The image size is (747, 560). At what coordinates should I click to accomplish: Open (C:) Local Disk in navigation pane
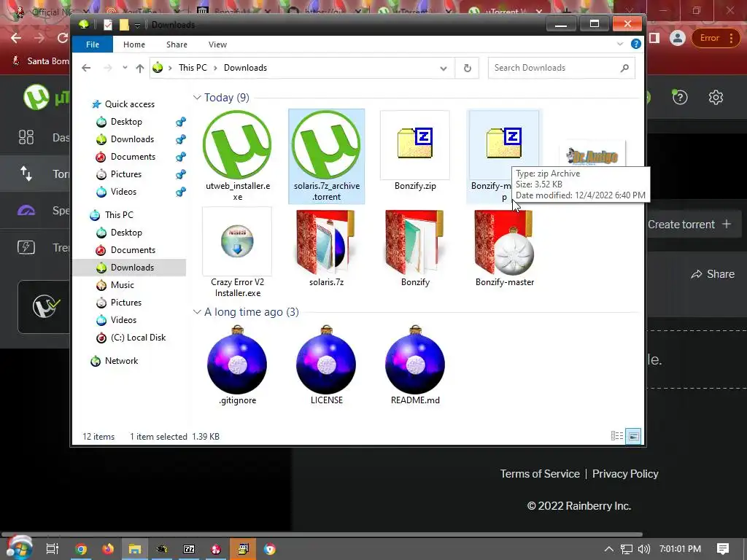pos(138,338)
